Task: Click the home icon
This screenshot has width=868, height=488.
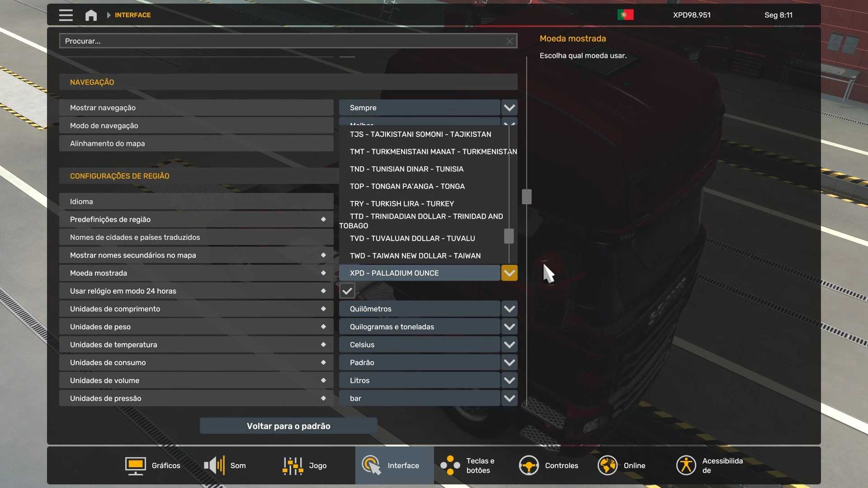Action: [x=91, y=15]
